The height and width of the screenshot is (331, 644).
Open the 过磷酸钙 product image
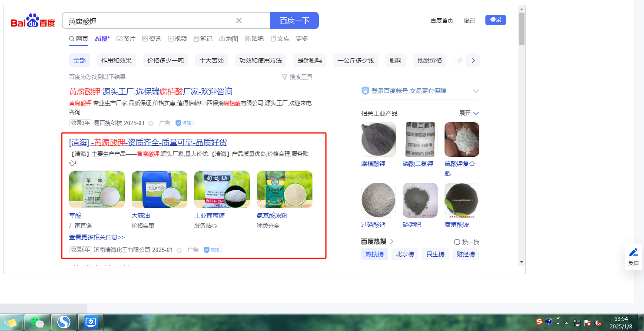pyautogui.click(x=378, y=200)
